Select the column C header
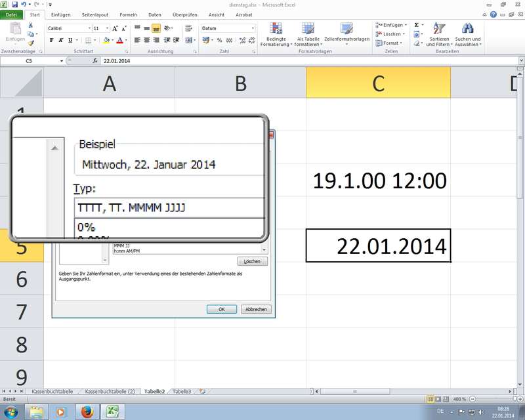Screen dimensions: 525x420 click(379, 83)
